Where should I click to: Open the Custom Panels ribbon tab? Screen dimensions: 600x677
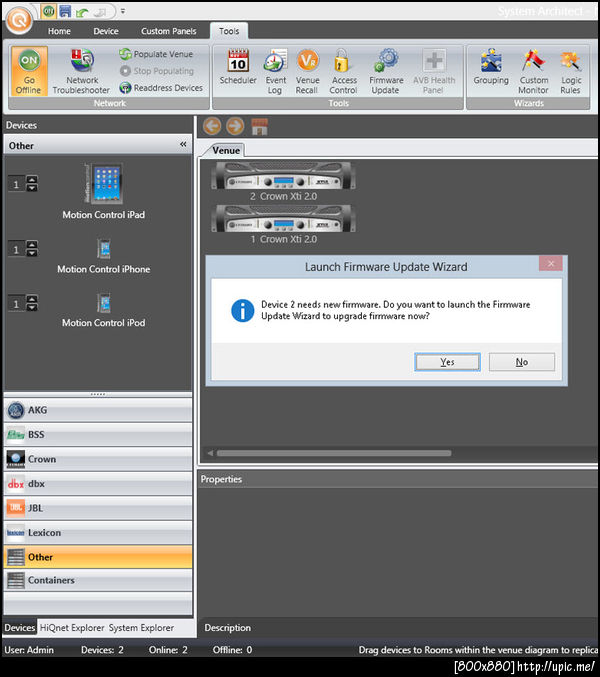pos(168,31)
